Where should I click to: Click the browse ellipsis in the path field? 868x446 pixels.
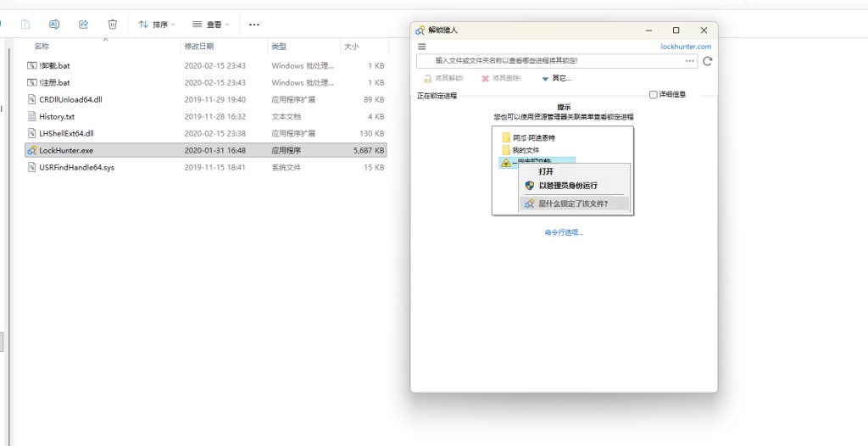point(690,61)
